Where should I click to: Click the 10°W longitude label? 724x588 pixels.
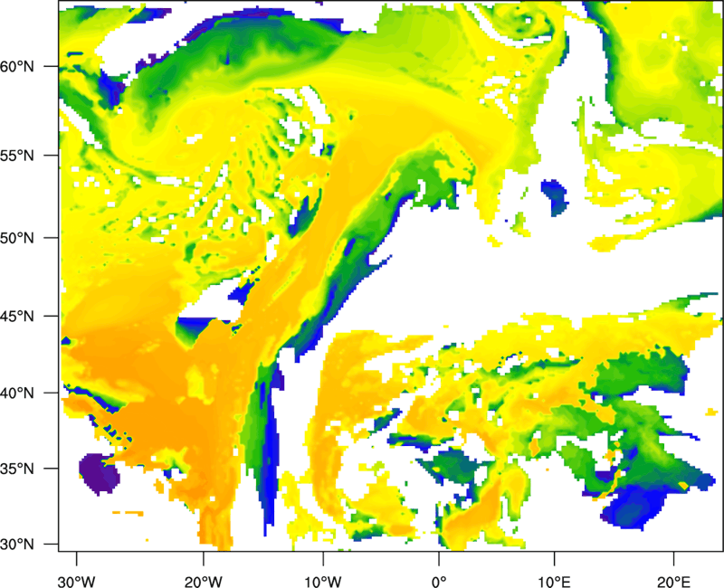[323, 582]
